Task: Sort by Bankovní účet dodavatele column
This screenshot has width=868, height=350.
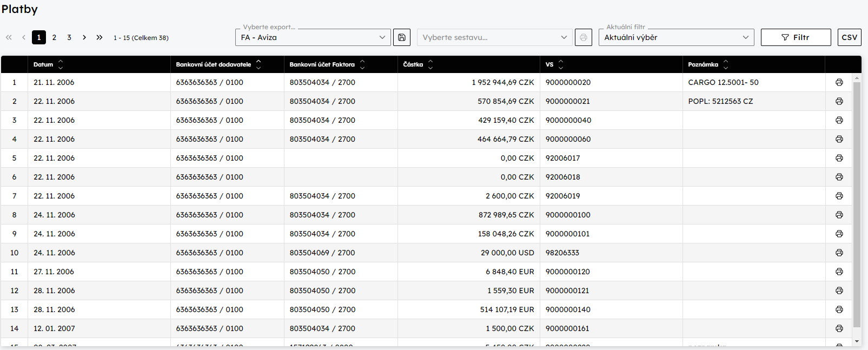Action: 259,64
